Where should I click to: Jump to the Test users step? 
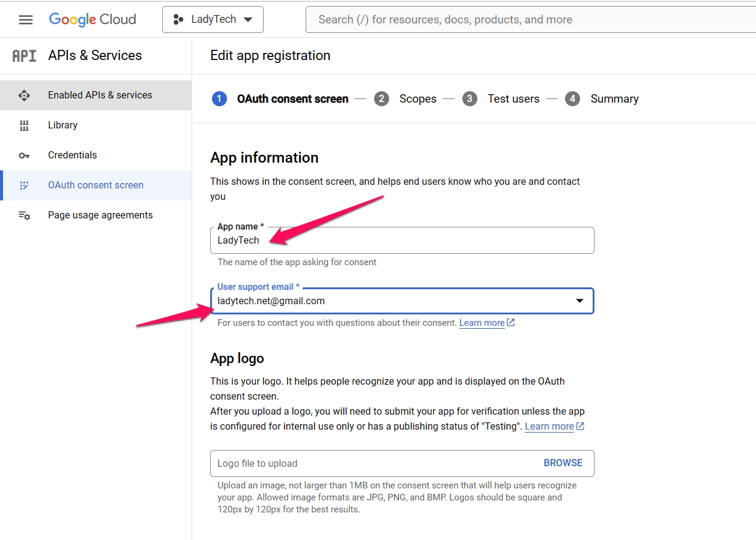513,99
